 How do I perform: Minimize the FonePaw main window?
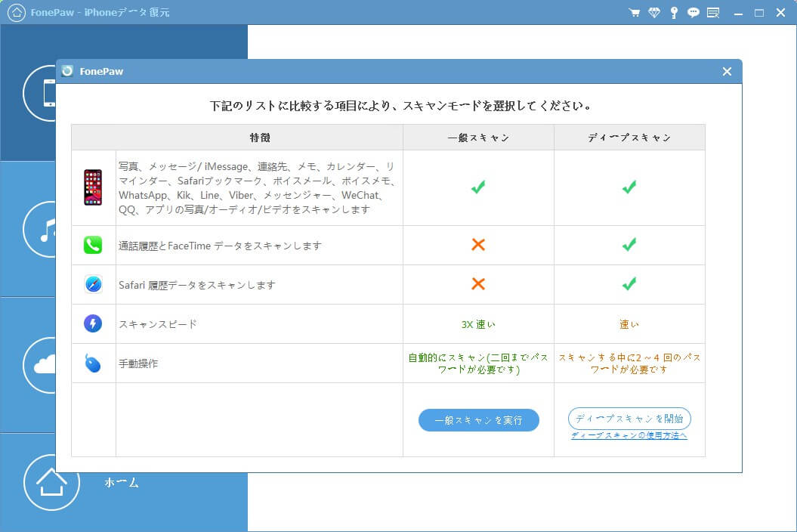coord(739,13)
